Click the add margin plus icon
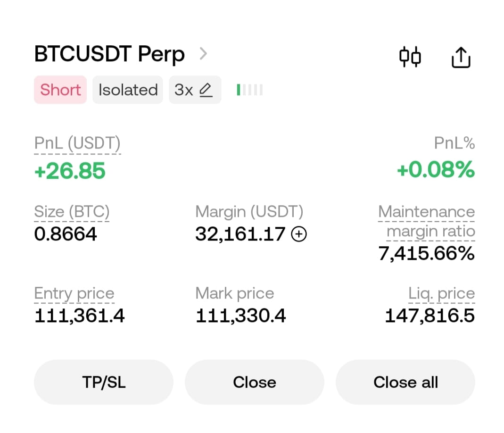504x433 pixels. tap(299, 233)
